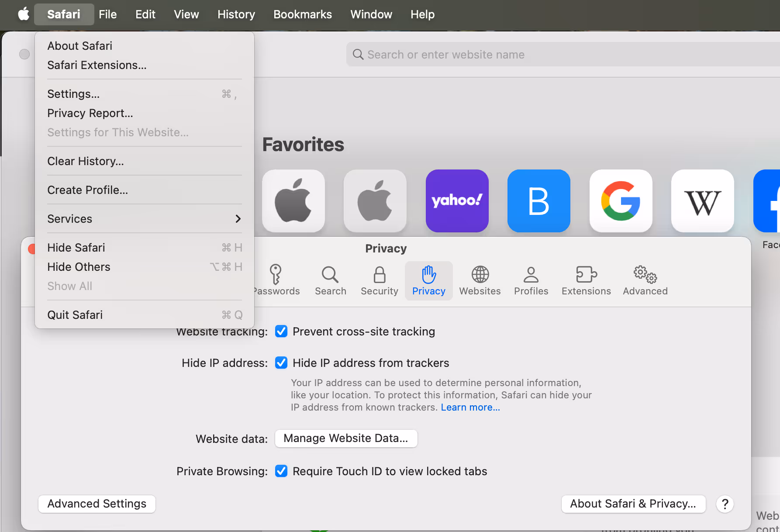Viewport: 780px width, 532px height.
Task: Open the Google favorite
Action: 621,201
